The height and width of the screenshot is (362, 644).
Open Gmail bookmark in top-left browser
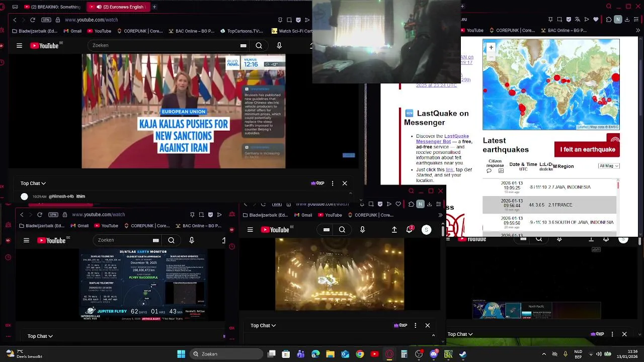pyautogui.click(x=71, y=31)
